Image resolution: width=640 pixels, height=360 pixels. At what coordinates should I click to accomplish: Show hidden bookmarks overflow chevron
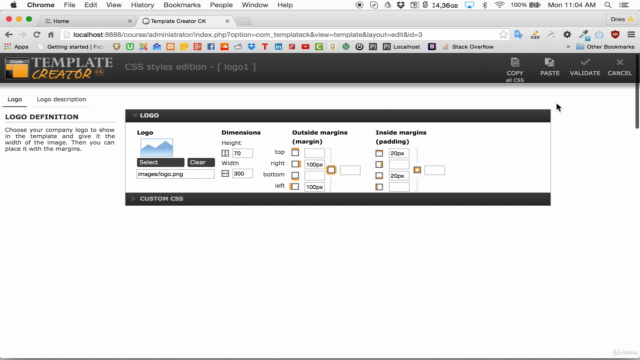[568, 47]
